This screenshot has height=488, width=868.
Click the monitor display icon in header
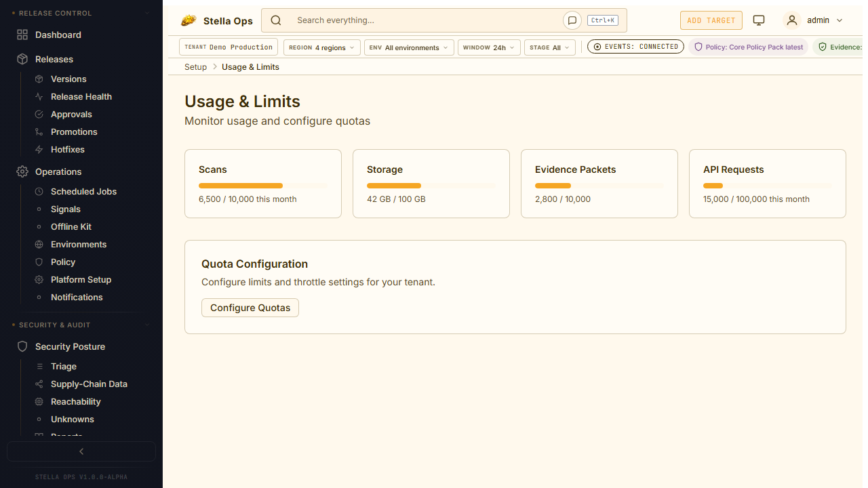pos(759,20)
